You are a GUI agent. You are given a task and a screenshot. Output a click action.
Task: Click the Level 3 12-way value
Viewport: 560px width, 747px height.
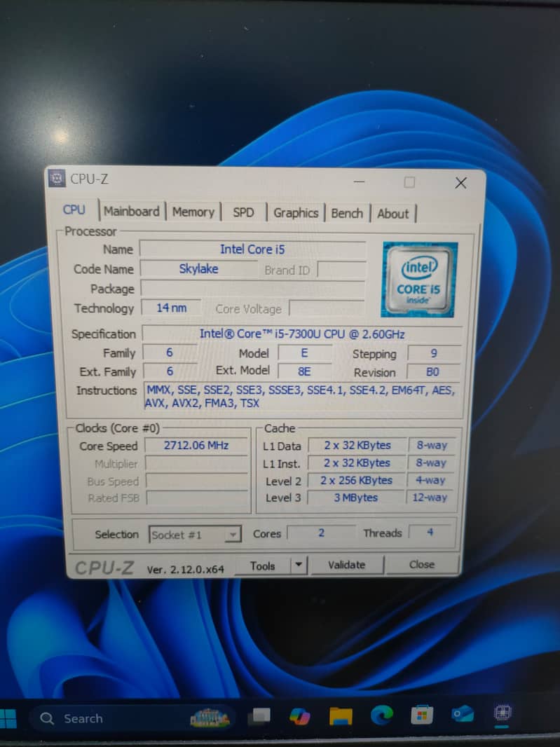click(430, 498)
